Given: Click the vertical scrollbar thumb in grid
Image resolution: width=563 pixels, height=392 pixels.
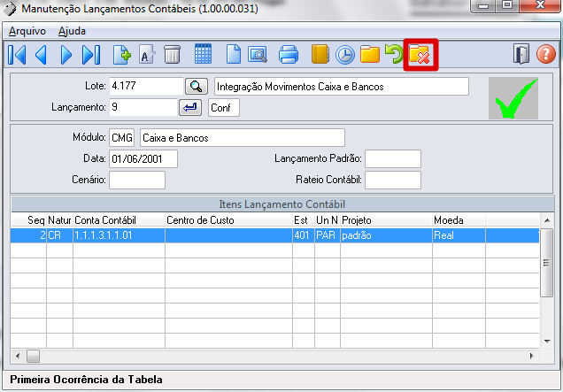Looking at the screenshot, I should click(546, 263).
